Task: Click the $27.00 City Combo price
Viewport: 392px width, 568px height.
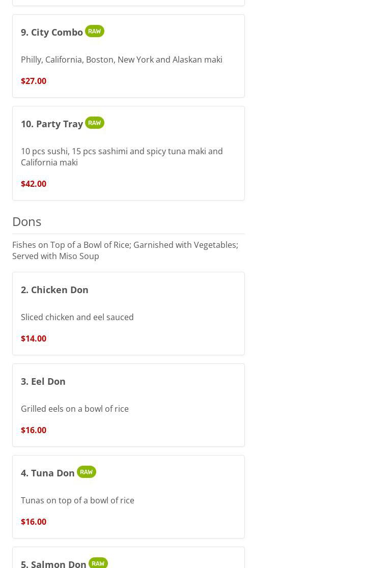Action: [x=34, y=81]
